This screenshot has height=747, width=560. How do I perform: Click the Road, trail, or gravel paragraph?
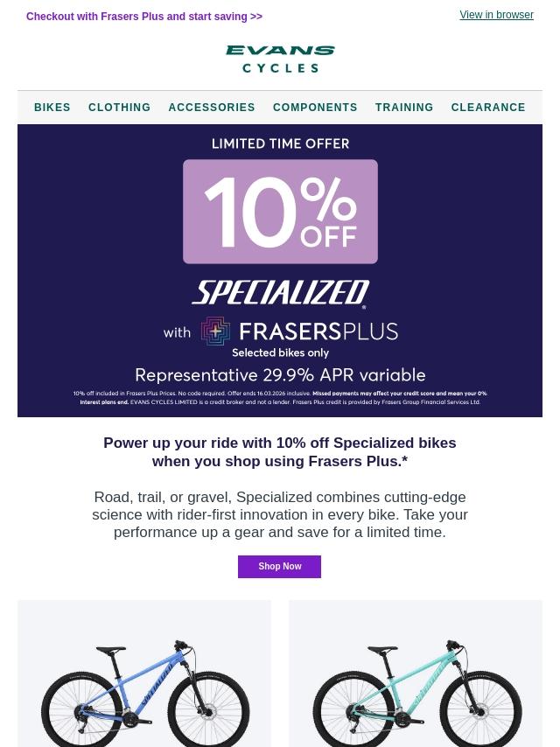(x=280, y=514)
